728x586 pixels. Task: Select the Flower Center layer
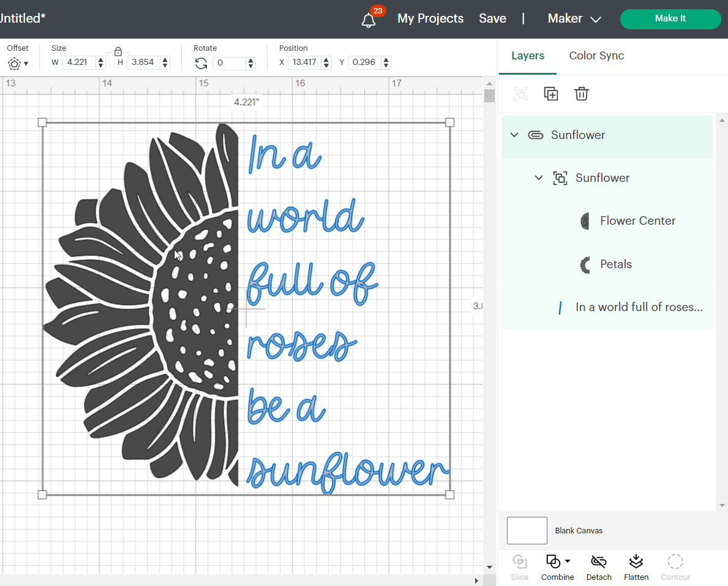pyautogui.click(x=637, y=221)
